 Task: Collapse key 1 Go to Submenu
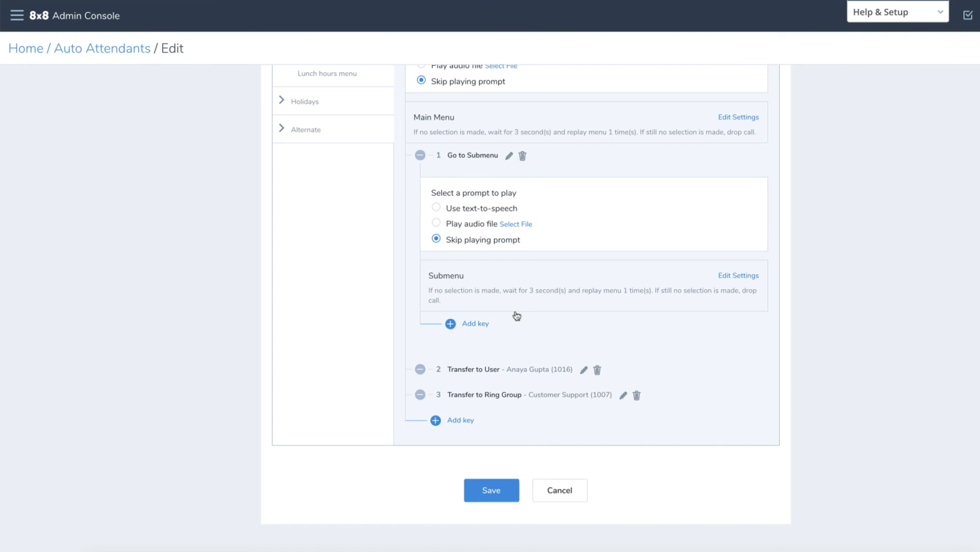(420, 156)
